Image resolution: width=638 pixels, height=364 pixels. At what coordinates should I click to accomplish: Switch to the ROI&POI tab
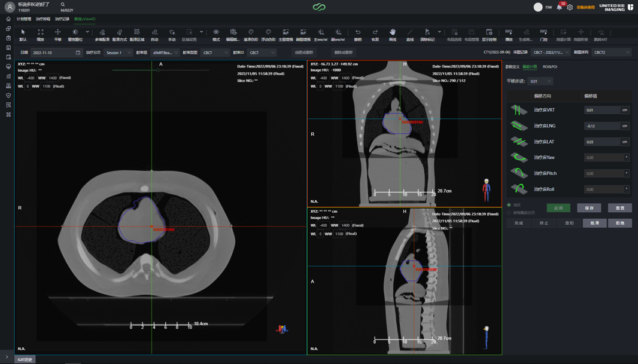(x=550, y=66)
